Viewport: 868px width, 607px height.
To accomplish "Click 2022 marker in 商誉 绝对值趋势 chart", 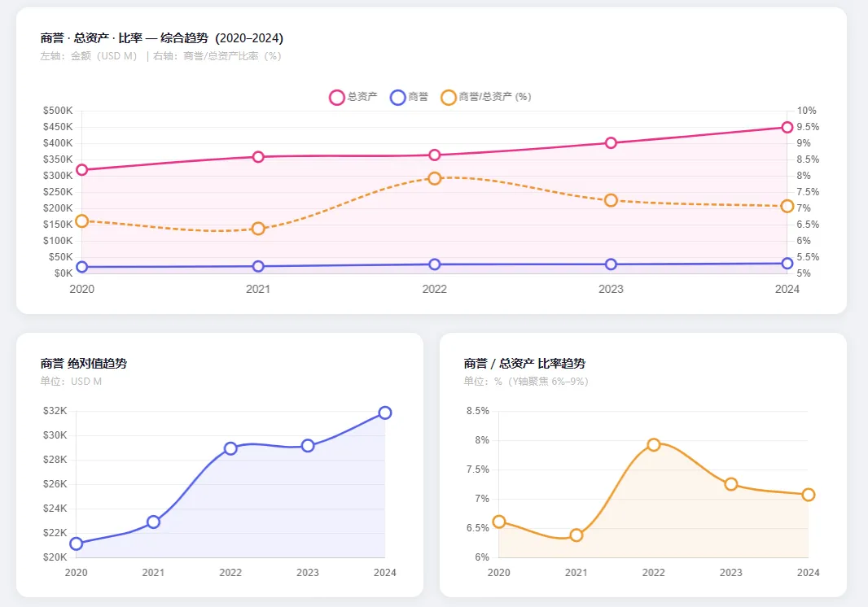I will click(230, 448).
